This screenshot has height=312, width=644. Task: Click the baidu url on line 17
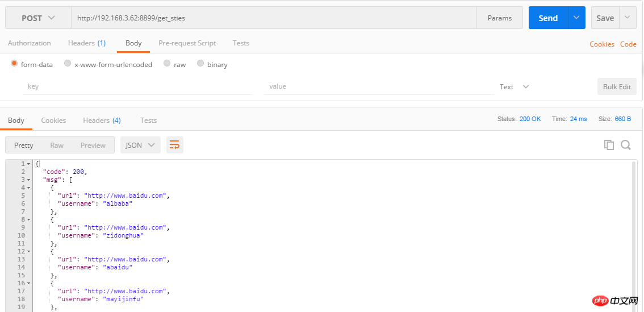coord(126,291)
